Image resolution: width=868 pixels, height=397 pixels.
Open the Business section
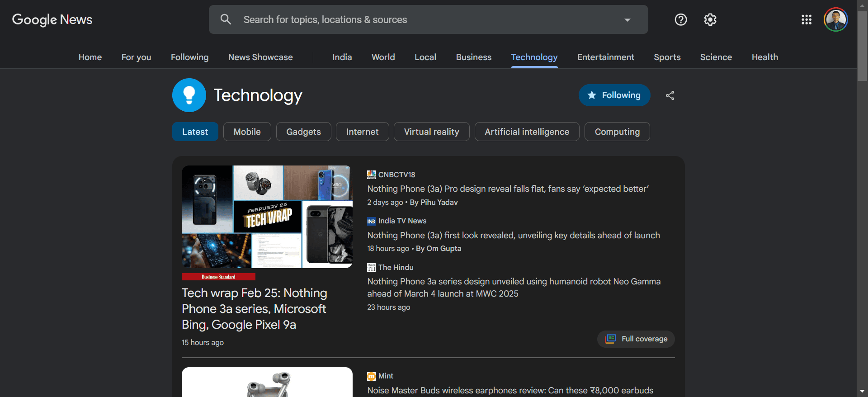(x=473, y=57)
